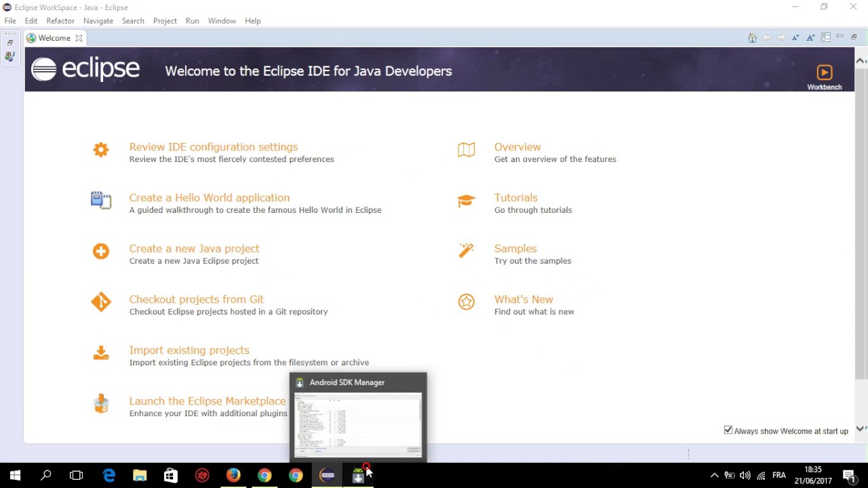Click the plus icon for new Java project
The image size is (868, 488).
[x=101, y=251]
